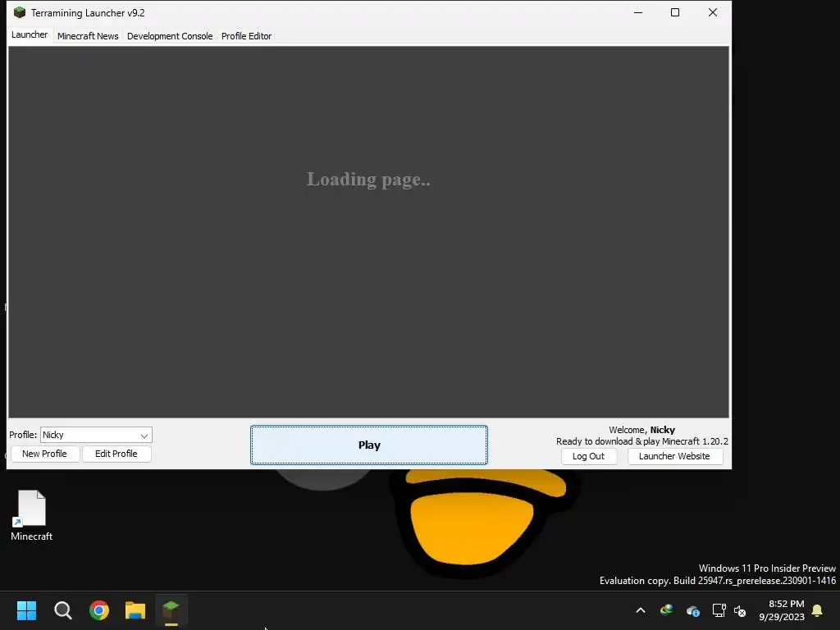Viewport: 840px width, 630px height.
Task: Click the muted volume tray icon
Action: pyautogui.click(x=741, y=610)
